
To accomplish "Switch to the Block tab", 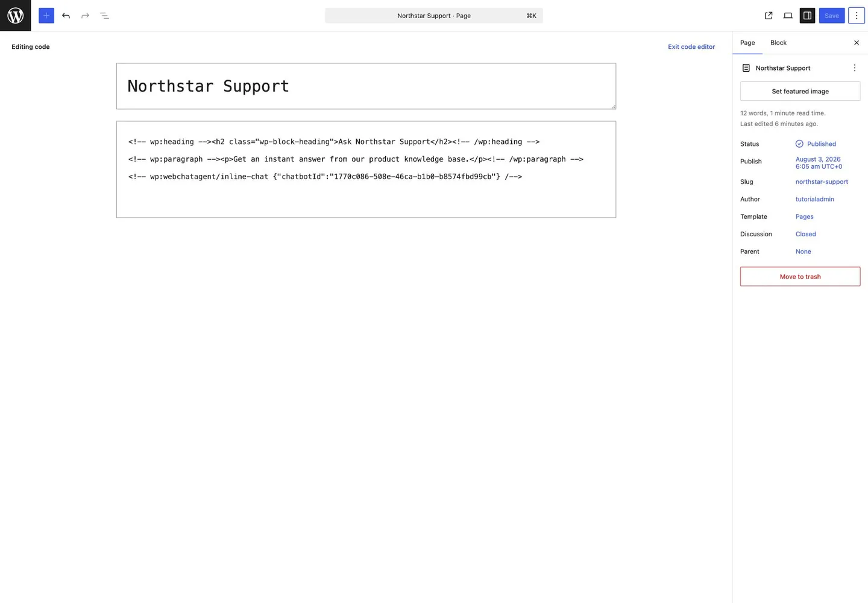I will (x=778, y=43).
